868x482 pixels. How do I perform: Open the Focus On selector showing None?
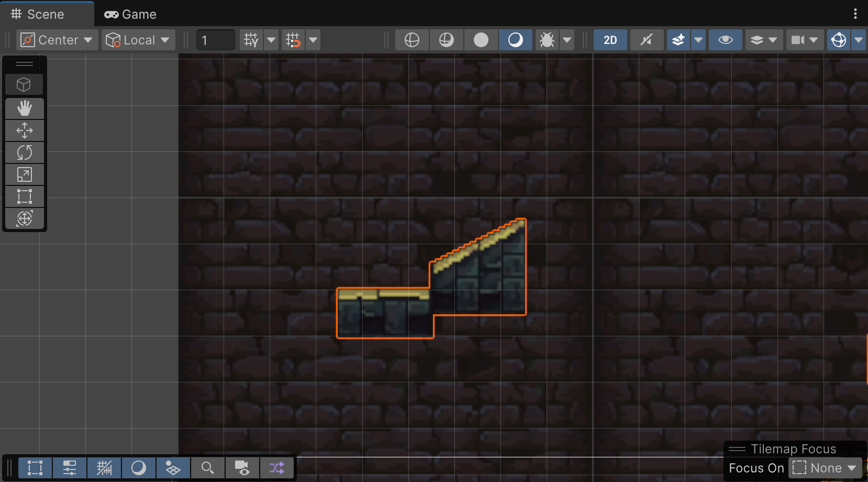coord(825,467)
